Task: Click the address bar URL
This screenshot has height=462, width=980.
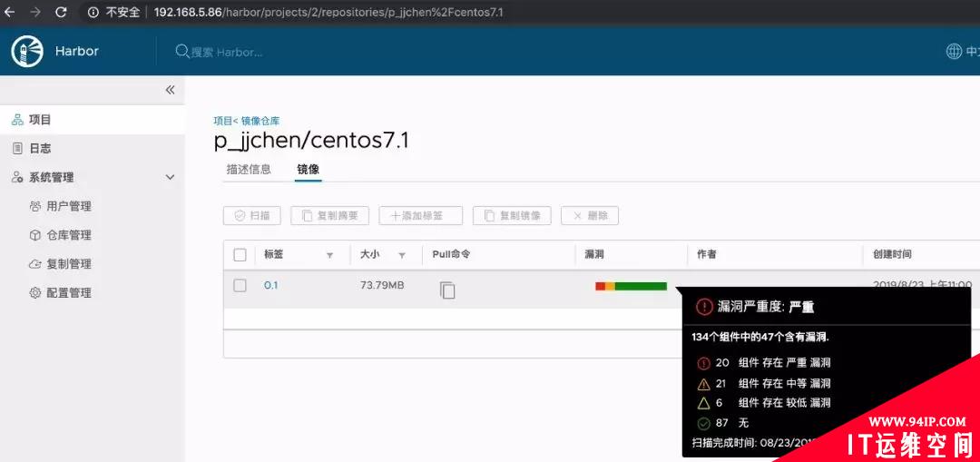Action: point(328,13)
